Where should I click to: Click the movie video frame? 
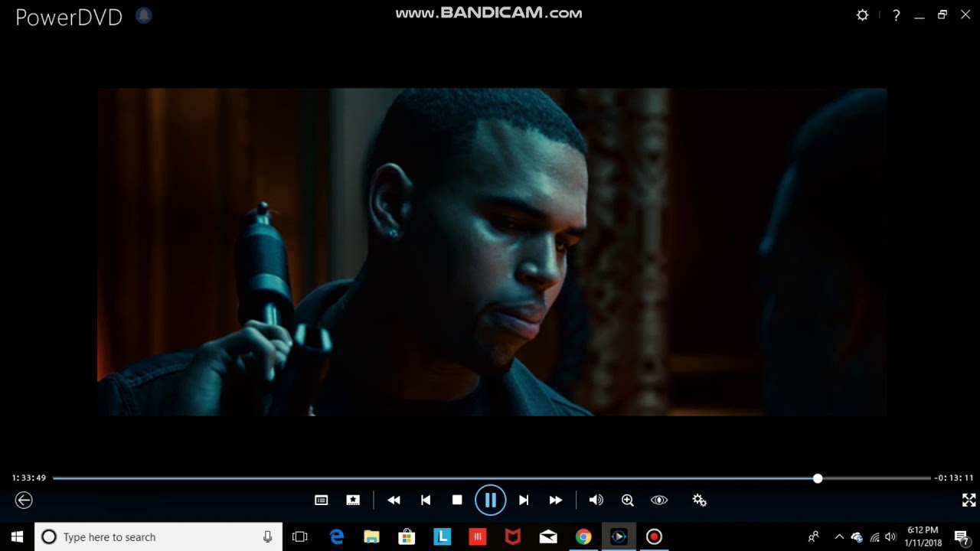tap(492, 252)
